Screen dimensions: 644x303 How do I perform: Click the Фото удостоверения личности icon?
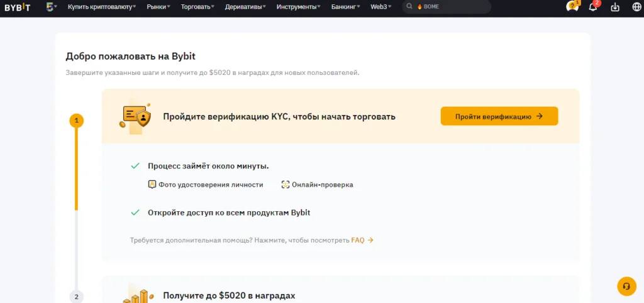click(x=152, y=185)
